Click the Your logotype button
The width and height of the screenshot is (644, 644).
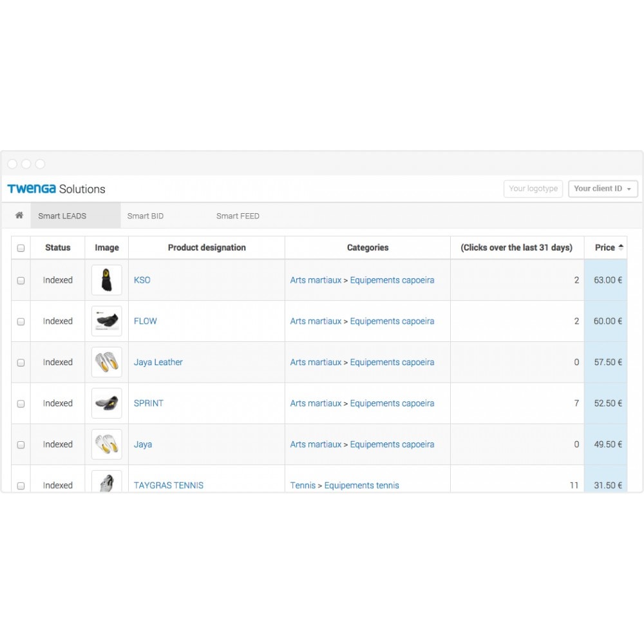[533, 189]
